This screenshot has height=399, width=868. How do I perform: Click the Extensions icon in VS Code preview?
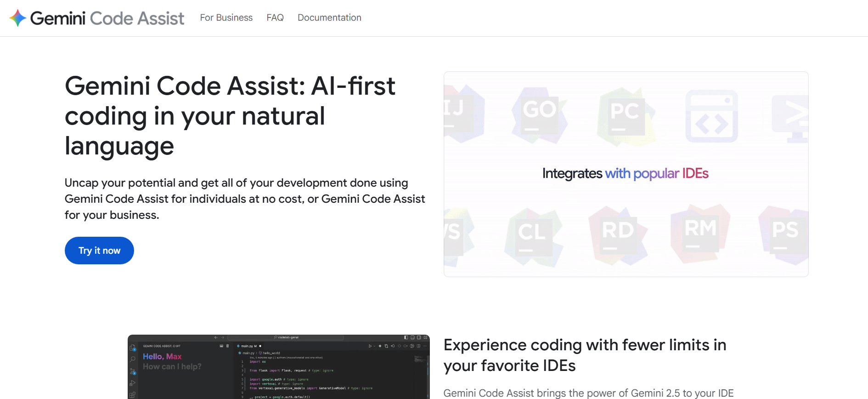click(132, 395)
